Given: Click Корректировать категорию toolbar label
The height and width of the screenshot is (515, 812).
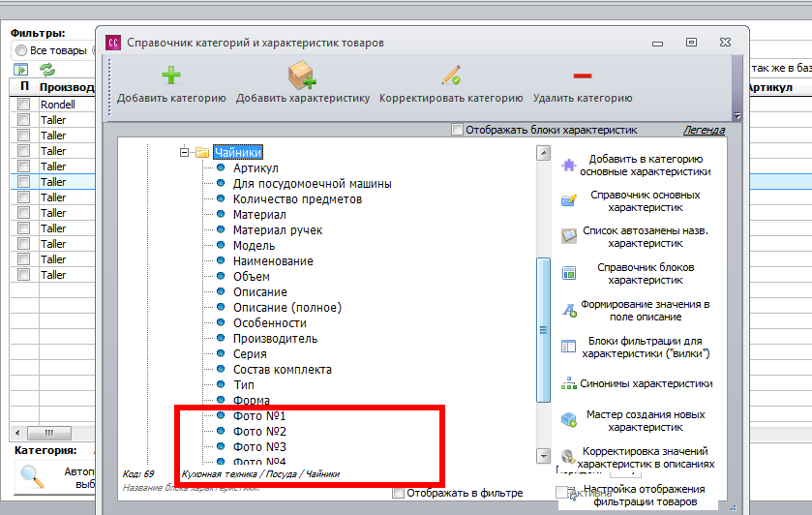Looking at the screenshot, I should point(451,98).
